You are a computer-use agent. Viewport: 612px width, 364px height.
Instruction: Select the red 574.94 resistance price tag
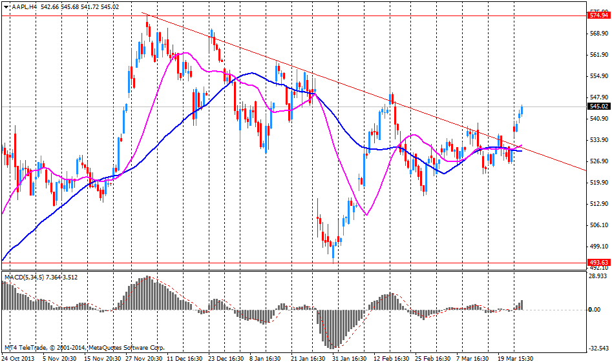(x=598, y=15)
